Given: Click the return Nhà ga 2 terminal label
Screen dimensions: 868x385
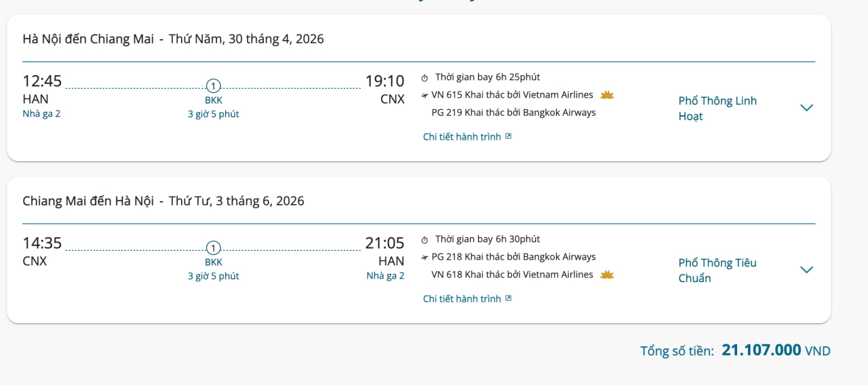Looking at the screenshot, I should point(385,276).
